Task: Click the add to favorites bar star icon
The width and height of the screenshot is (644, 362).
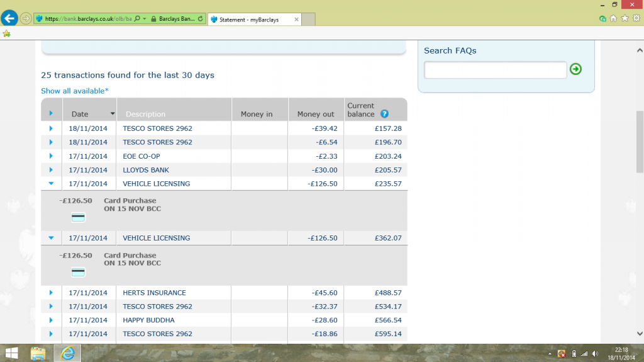Action: pyautogui.click(x=6, y=34)
